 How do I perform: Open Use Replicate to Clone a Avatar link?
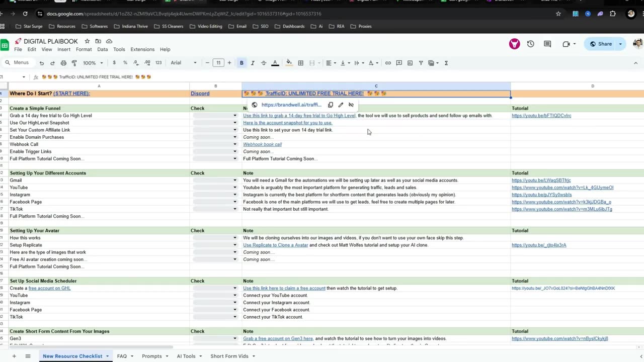tap(275, 245)
